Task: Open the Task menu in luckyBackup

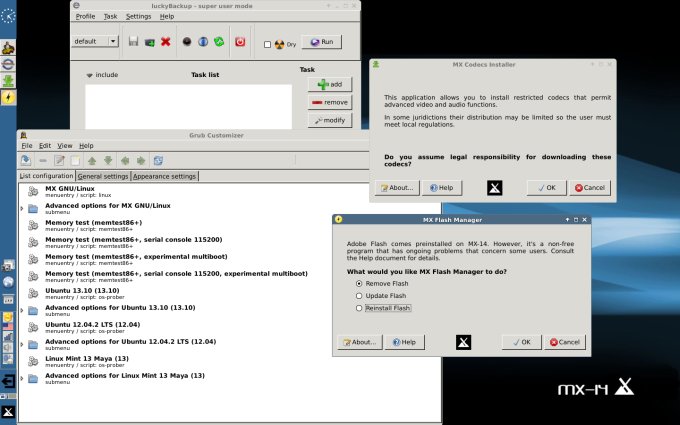Action: point(110,16)
